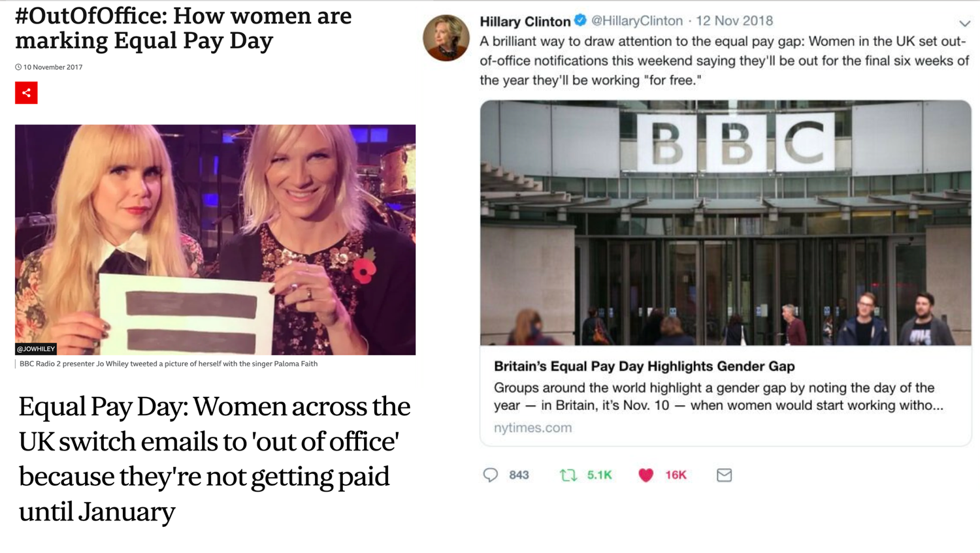
Task: Click the clock icon beside 10 November 2017
Action: 18,67
